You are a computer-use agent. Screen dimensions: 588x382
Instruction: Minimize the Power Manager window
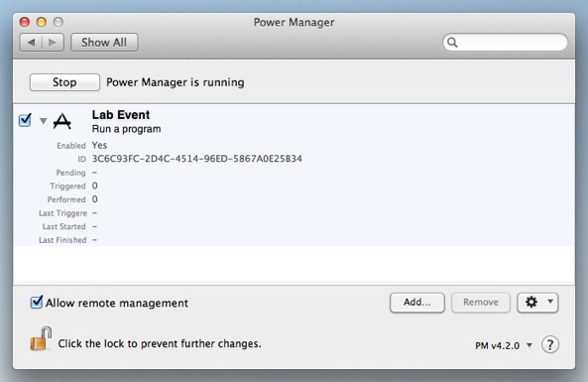(x=42, y=22)
